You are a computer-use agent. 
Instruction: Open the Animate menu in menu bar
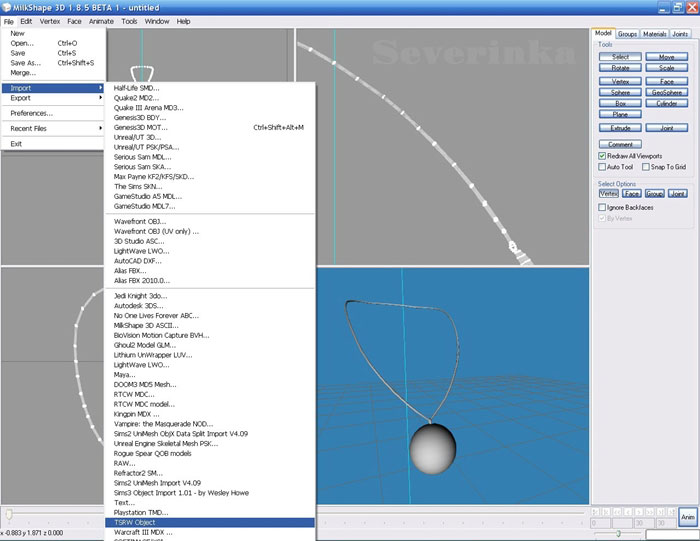pyautogui.click(x=100, y=21)
